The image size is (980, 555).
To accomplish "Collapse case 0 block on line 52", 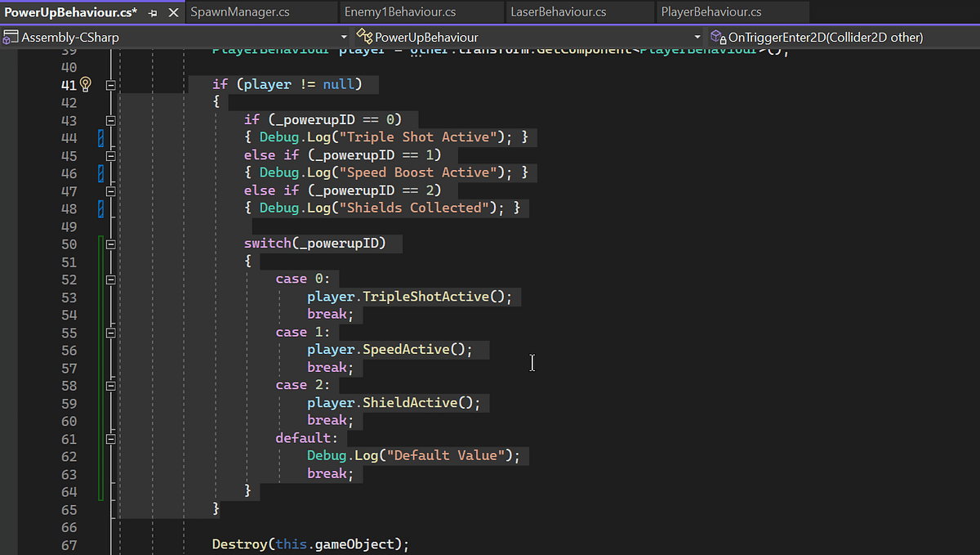I will (110, 279).
